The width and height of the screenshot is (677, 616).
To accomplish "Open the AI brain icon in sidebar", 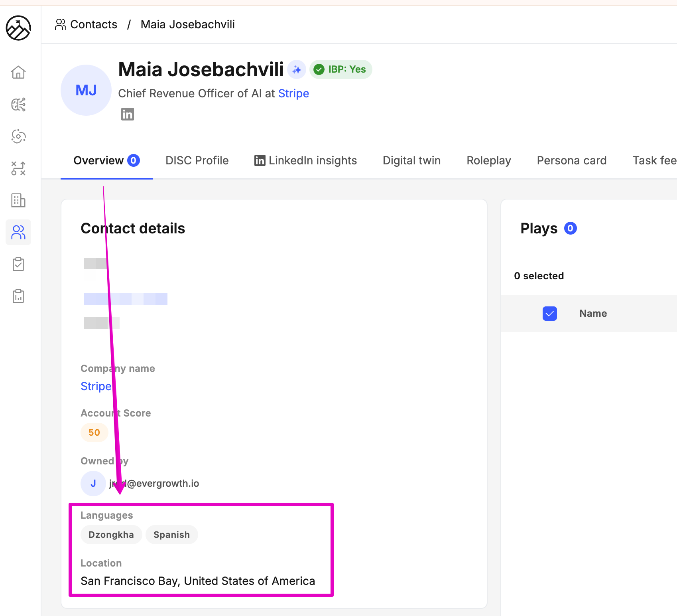I will pos(18,105).
